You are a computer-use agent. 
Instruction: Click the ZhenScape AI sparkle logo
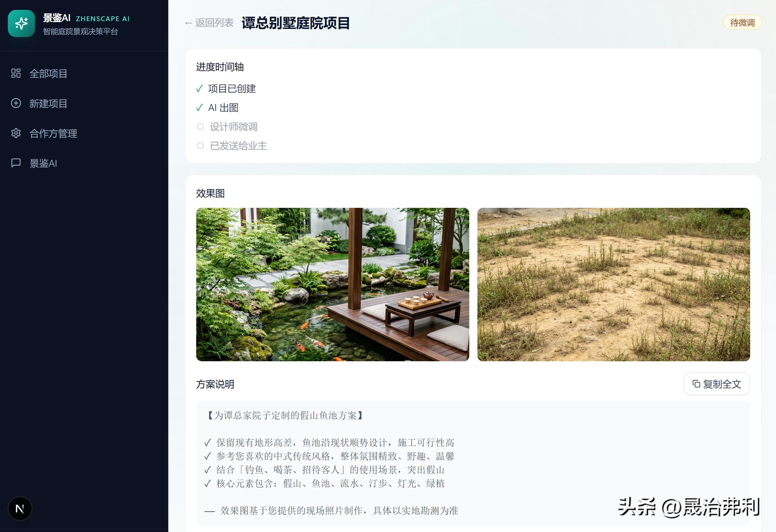21,23
